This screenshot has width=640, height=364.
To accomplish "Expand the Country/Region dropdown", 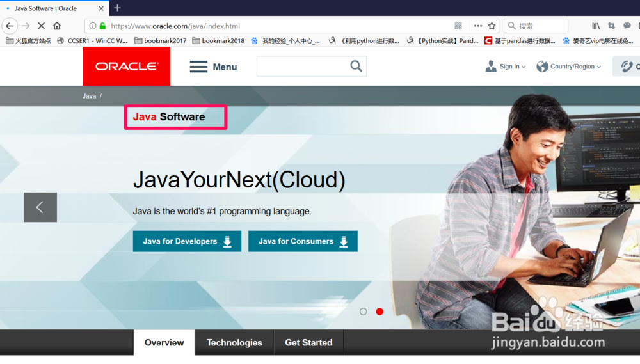I will point(568,66).
